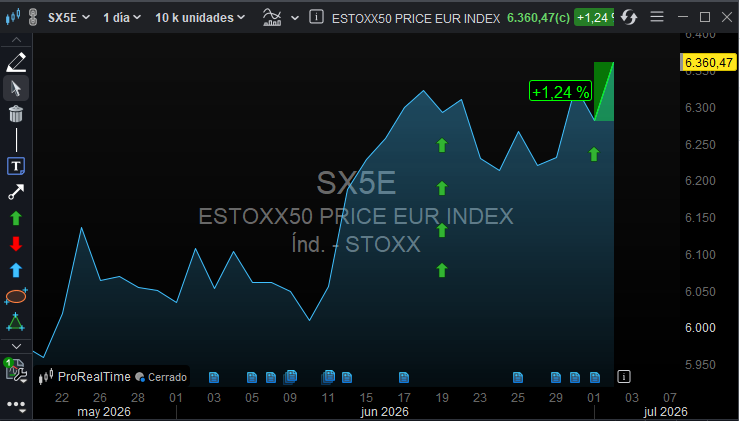Image resolution: width=740 pixels, height=421 pixels.
Task: Close the chart window
Action: (x=727, y=17)
